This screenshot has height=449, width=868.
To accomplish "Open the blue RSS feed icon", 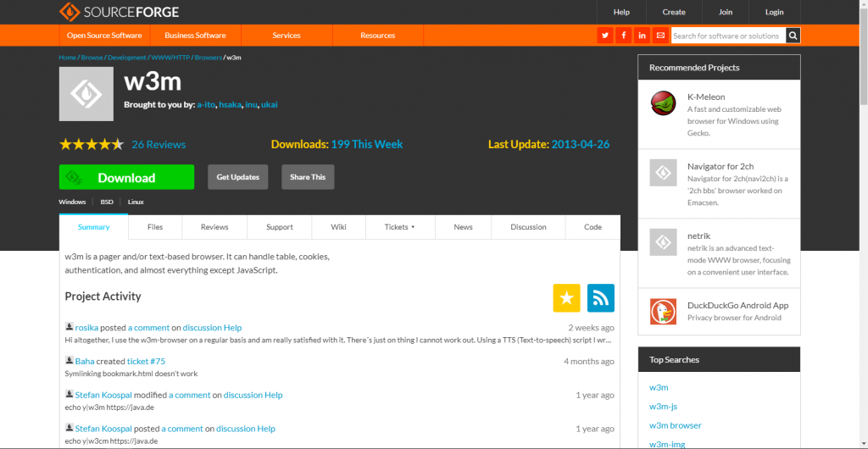I will (x=600, y=298).
